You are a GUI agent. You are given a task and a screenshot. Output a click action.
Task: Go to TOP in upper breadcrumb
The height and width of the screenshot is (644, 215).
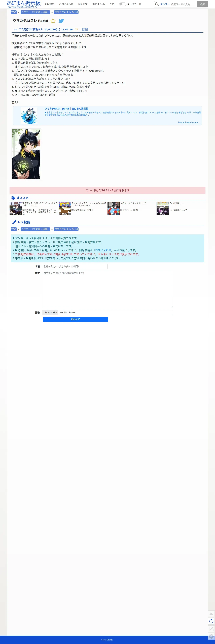(14, 12)
